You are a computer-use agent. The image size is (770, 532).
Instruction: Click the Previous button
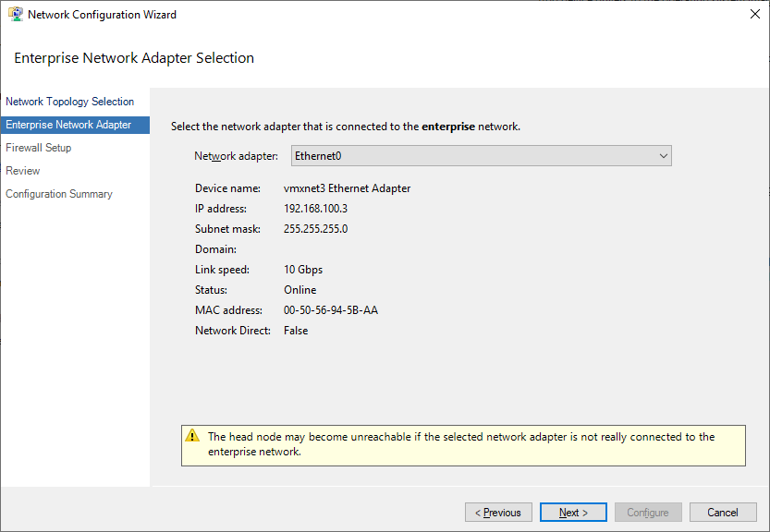[x=498, y=512]
